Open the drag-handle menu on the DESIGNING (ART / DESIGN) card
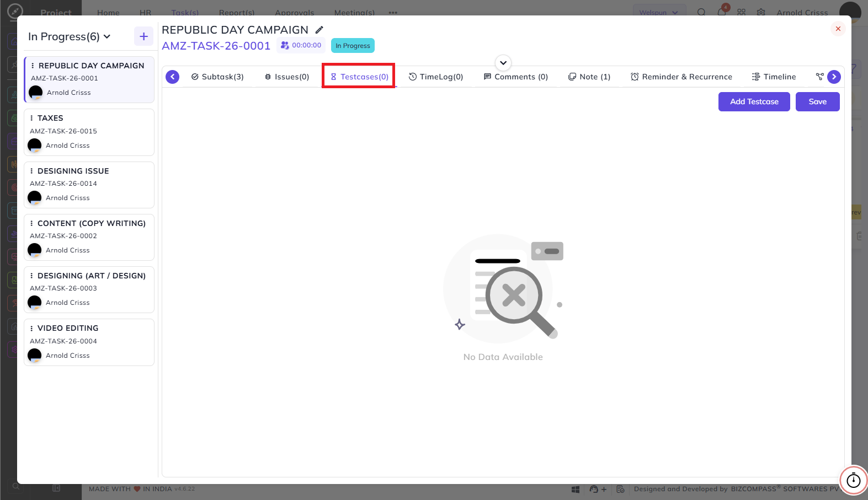The image size is (868, 500). [x=31, y=276]
